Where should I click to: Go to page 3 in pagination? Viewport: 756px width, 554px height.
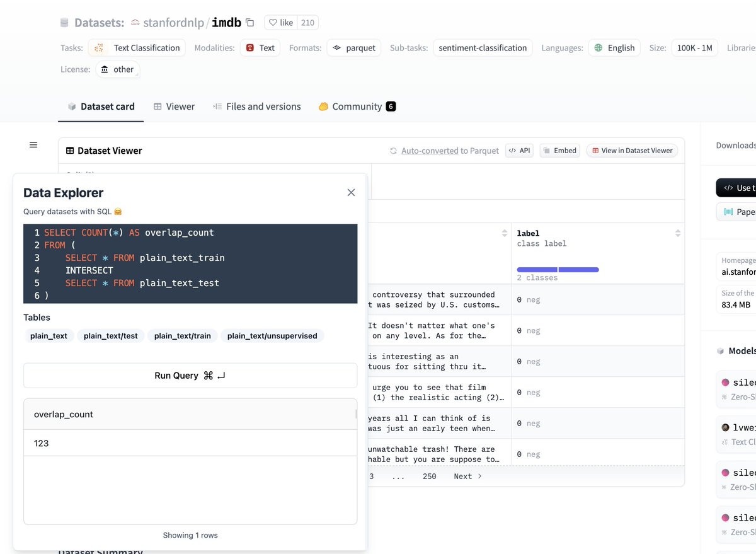(372, 476)
